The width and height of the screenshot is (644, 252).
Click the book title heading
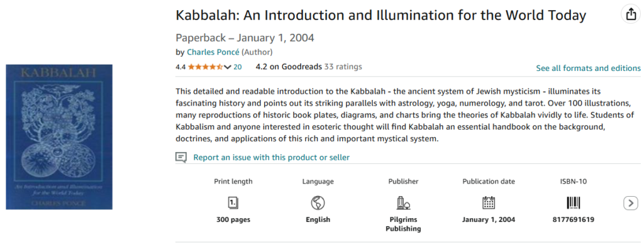pos(380,15)
